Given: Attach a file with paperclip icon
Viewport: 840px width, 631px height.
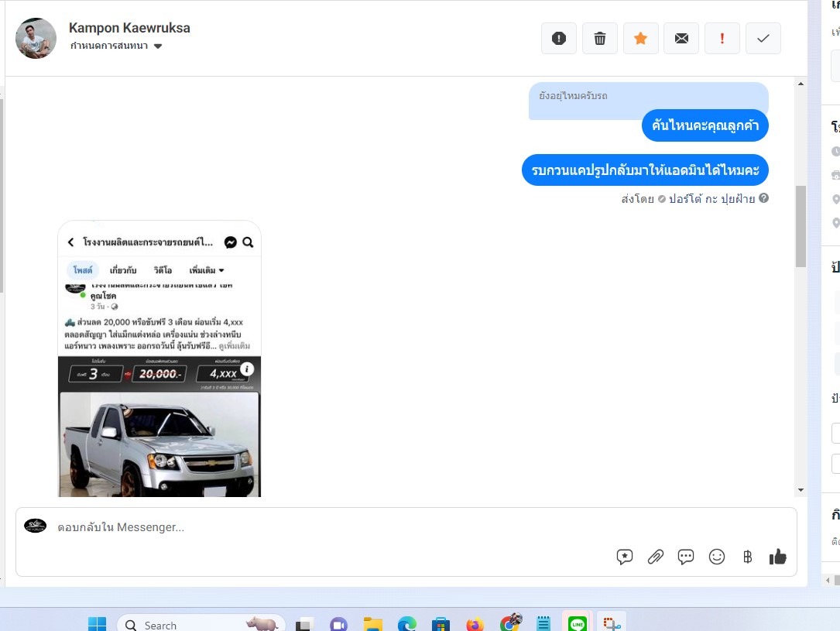Looking at the screenshot, I should tap(655, 557).
